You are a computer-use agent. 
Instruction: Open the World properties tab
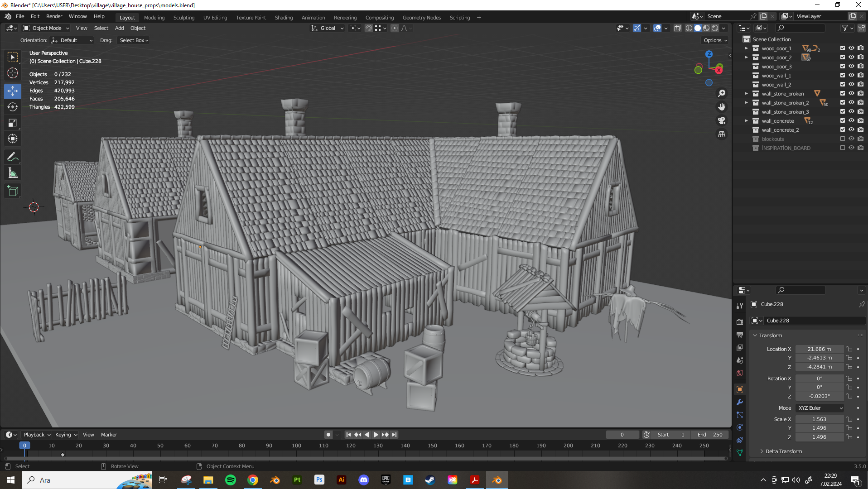tap(740, 374)
